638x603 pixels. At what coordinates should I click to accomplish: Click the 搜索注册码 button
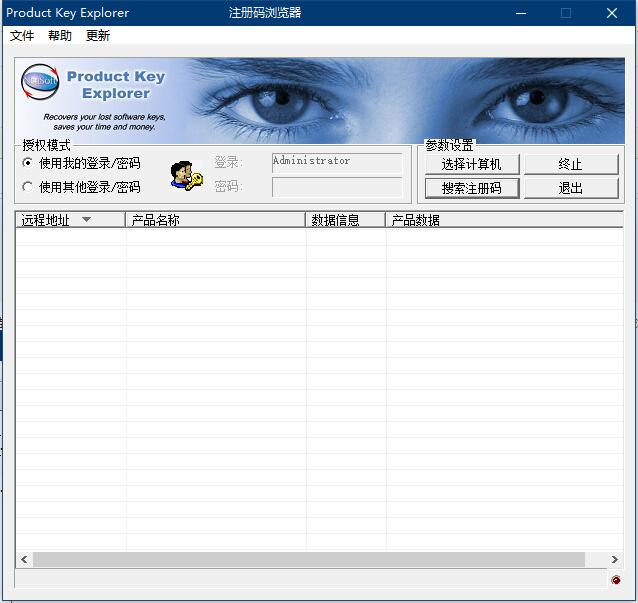[x=472, y=188]
